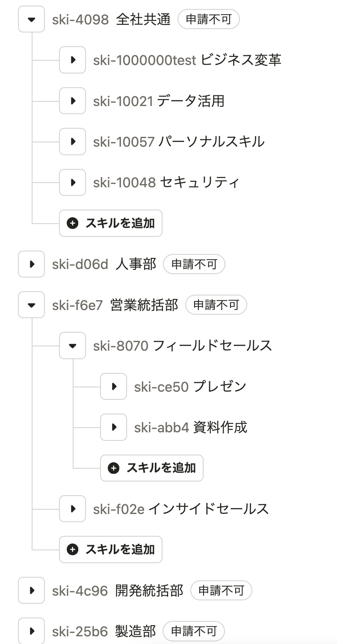This screenshot has width=337, height=644.
Task: Expand the ski-10057 パーソナルスキル item
Action: click(72, 142)
